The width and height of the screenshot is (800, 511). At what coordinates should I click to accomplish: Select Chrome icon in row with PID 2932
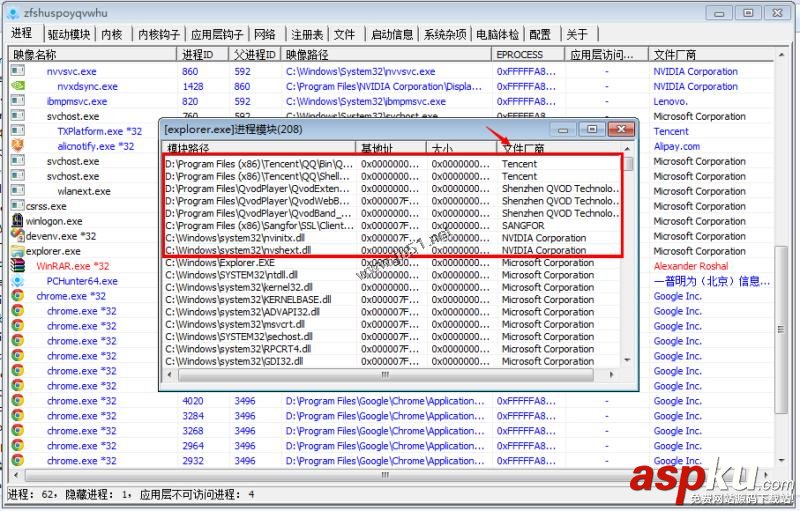(17, 460)
